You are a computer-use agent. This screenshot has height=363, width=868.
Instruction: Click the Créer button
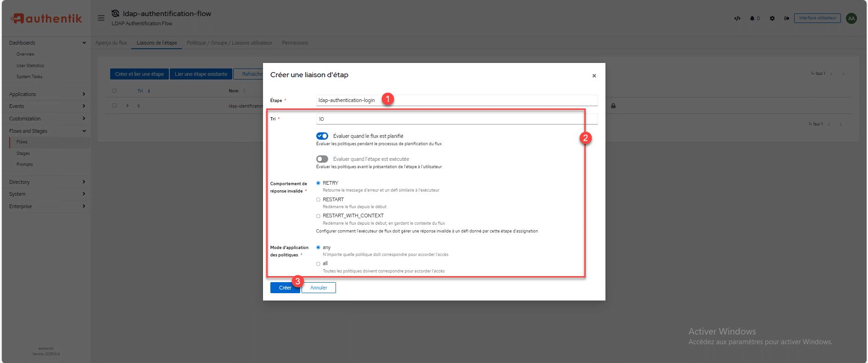(285, 288)
